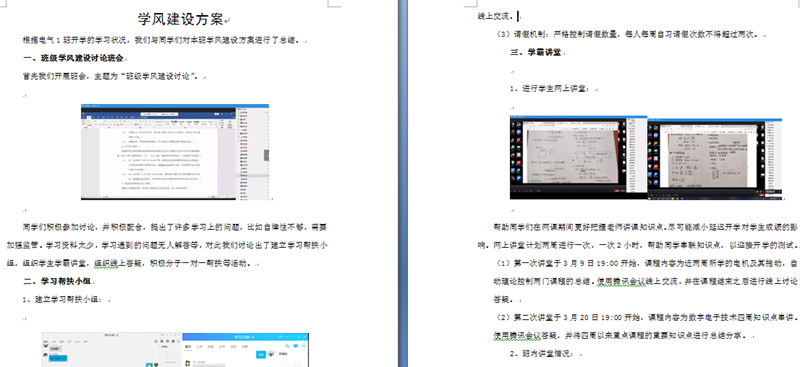The height and width of the screenshot is (367, 800).
Task: Select the embedded Word screenshot image on left page
Action: click(x=175, y=152)
